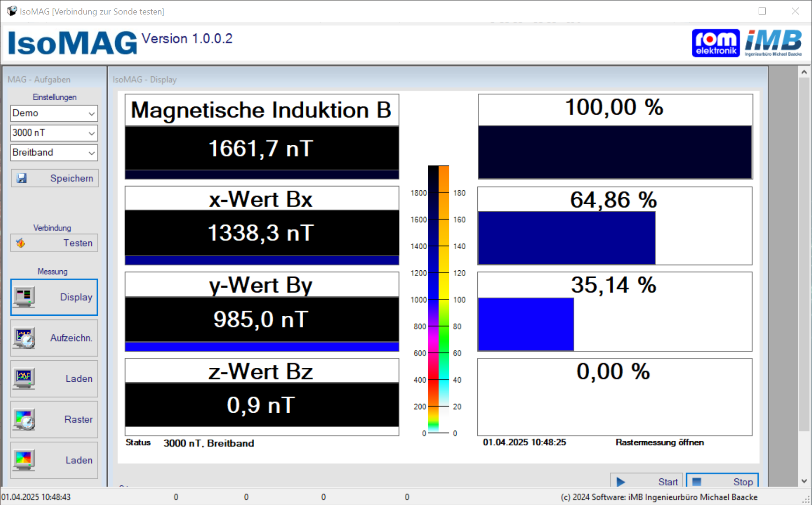
Task: Click the 35,14 % y-value bar
Action: point(526,324)
